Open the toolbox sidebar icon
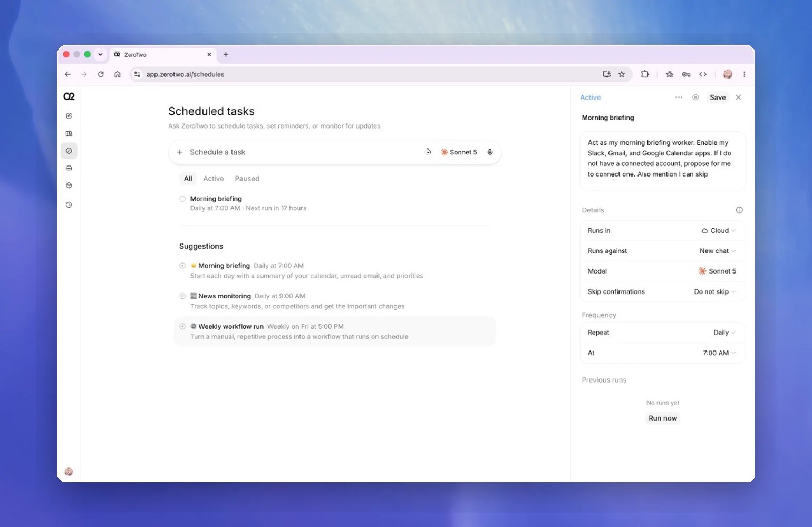This screenshot has height=527, width=812. 69,168
